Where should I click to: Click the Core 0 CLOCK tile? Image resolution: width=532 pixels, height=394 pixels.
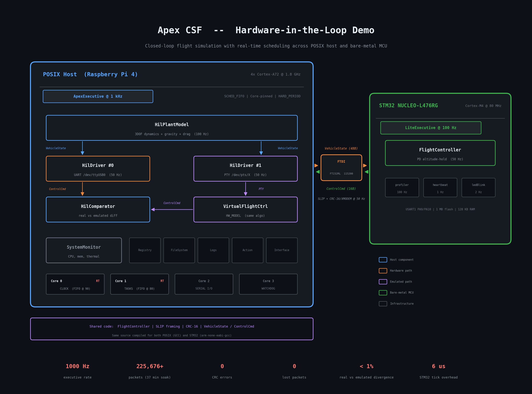click(x=75, y=284)
